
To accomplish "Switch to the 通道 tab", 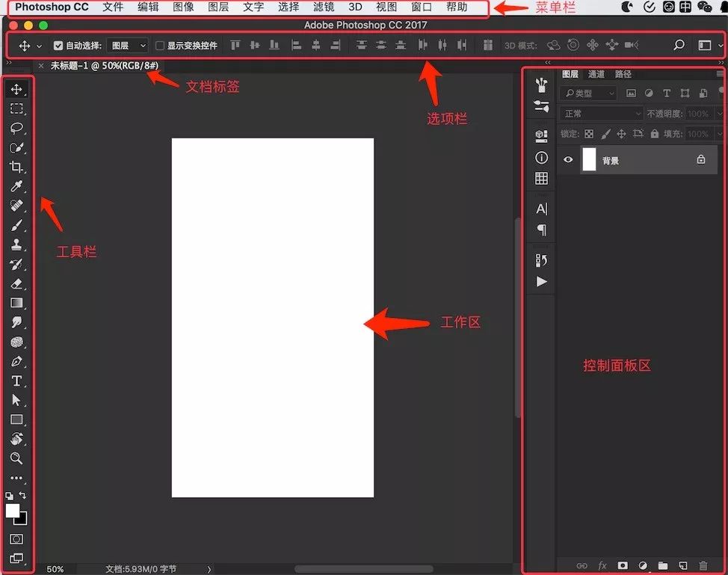I will [597, 74].
